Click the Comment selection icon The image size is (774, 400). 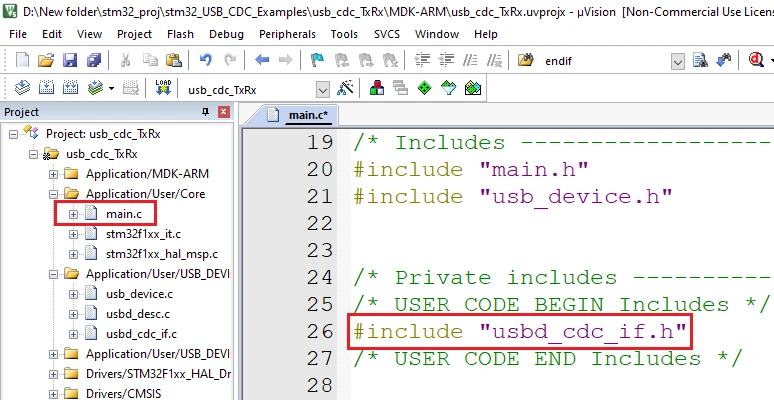point(470,60)
